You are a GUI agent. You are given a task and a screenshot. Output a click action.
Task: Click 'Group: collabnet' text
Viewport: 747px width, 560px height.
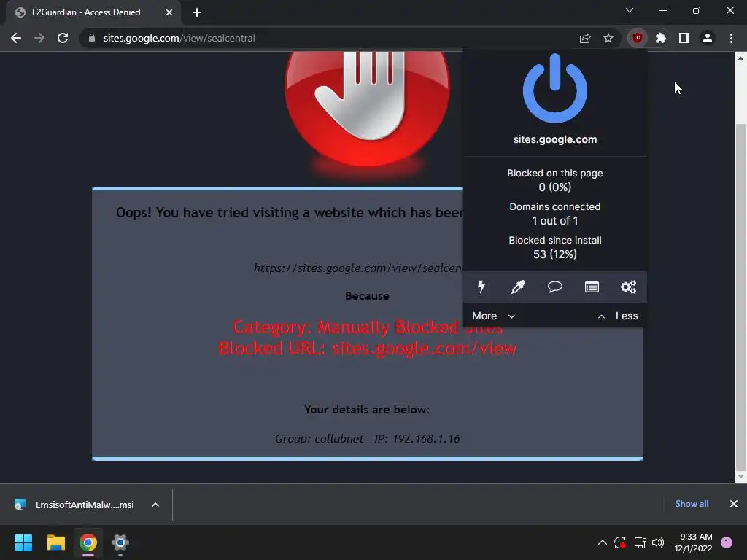pos(320,438)
